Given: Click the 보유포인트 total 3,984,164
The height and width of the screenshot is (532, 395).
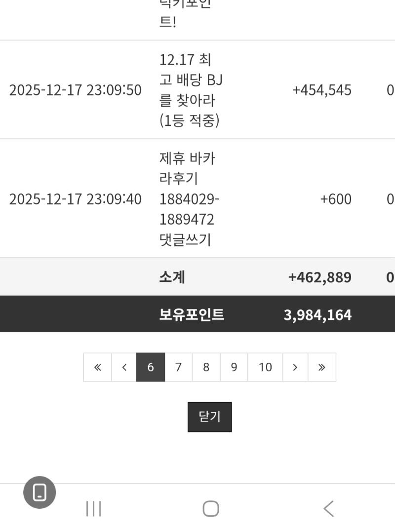Looking at the screenshot, I should [x=317, y=315].
